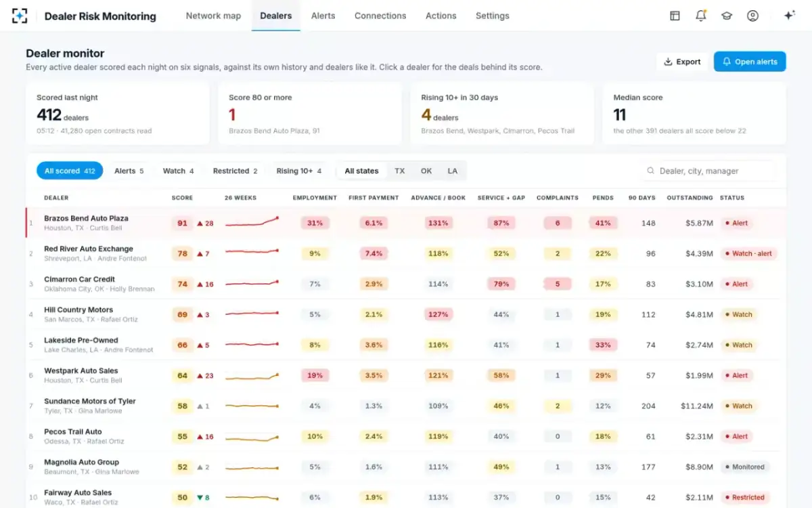The image size is (812, 508).
Task: Click the app logo icon
Action: [x=20, y=16]
